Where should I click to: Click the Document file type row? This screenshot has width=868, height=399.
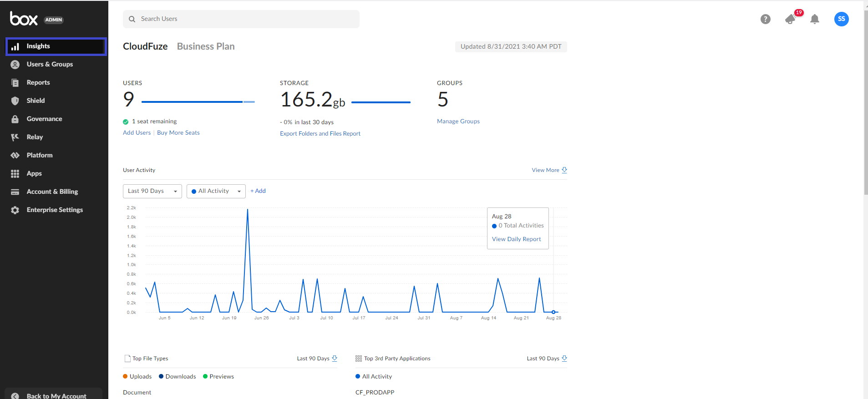pyautogui.click(x=137, y=393)
